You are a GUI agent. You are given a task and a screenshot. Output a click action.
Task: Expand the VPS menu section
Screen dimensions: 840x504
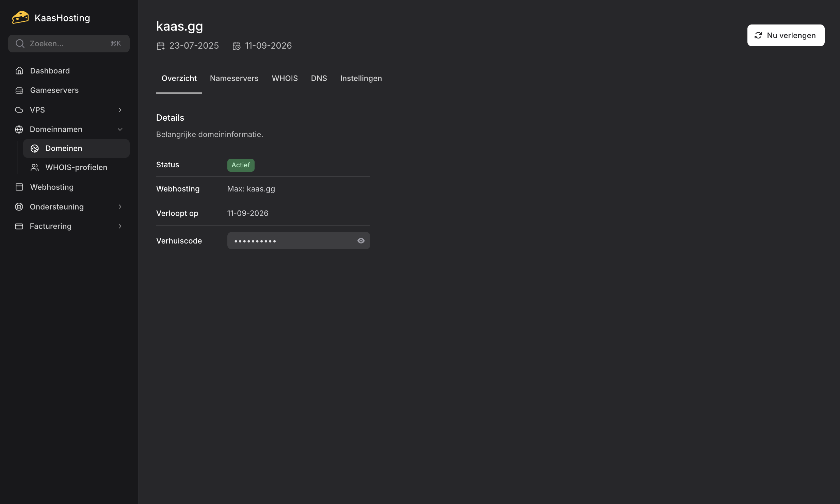(x=120, y=110)
